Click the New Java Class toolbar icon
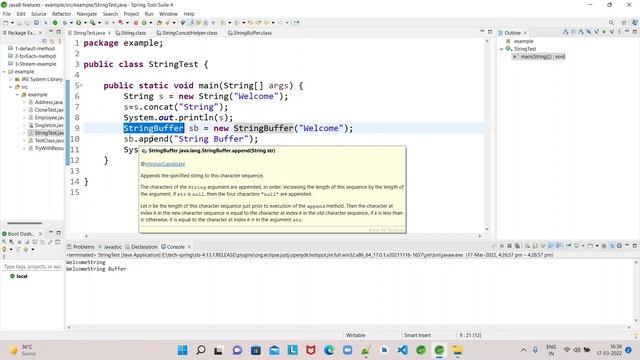 pyautogui.click(x=144, y=22)
